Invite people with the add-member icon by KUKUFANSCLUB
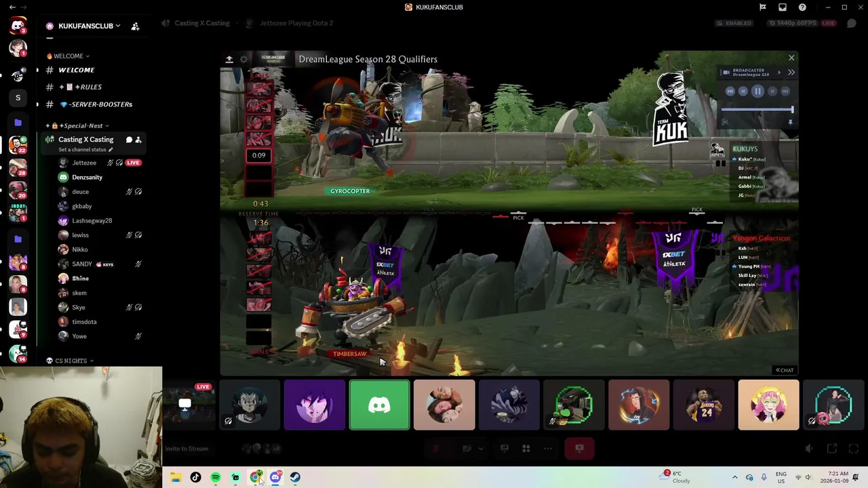 [135, 26]
